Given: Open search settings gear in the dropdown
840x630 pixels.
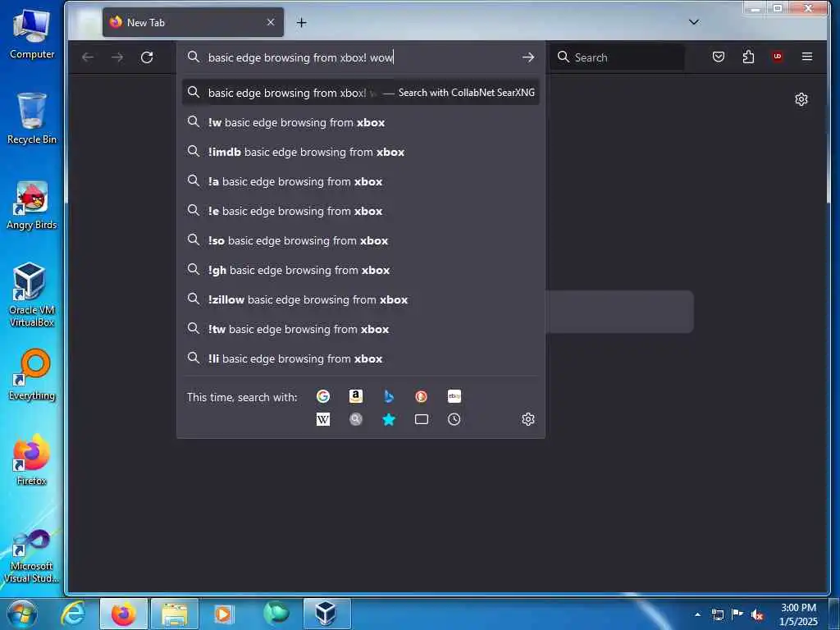Looking at the screenshot, I should click(528, 419).
